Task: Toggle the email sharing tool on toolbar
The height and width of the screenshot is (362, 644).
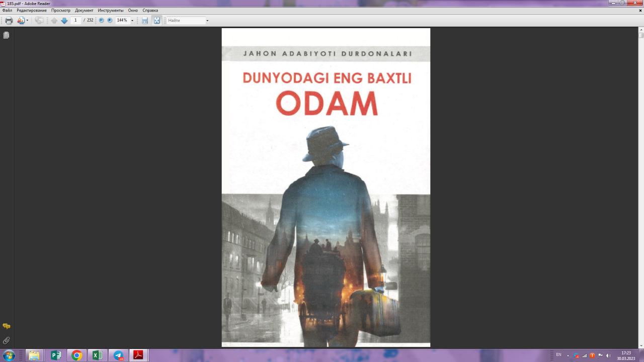Action: click(x=39, y=20)
